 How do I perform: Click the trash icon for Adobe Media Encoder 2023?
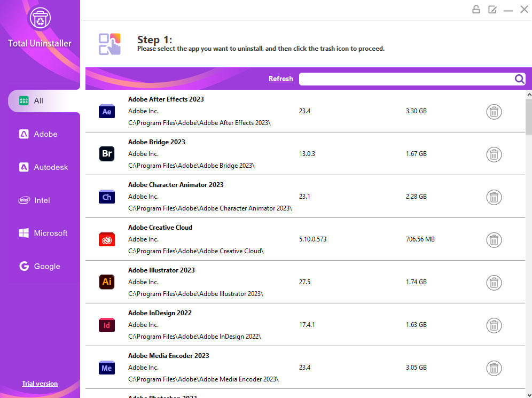coord(494,368)
